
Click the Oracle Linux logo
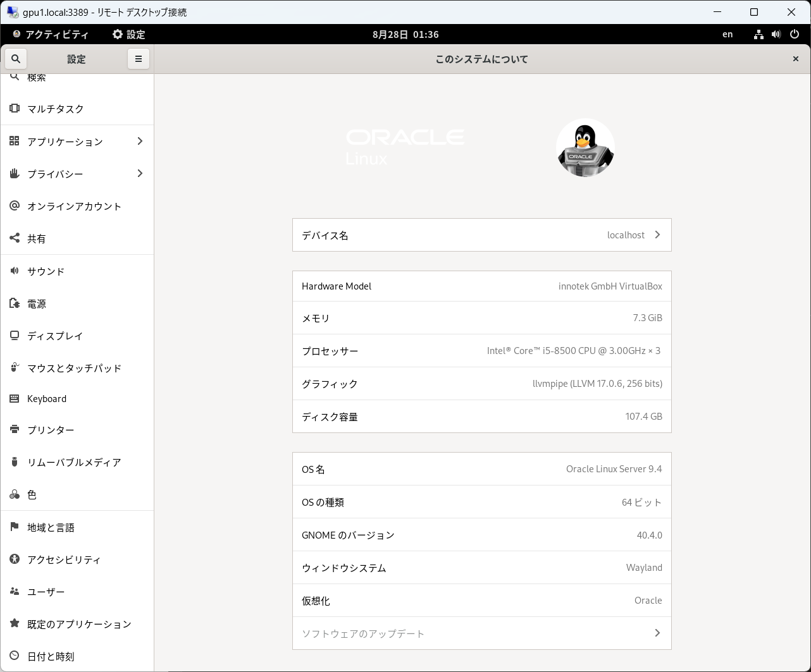coord(405,147)
